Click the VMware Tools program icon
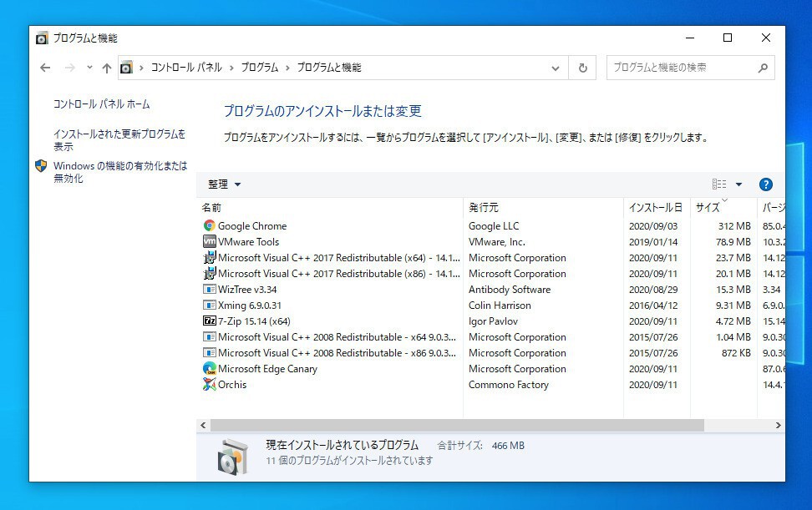812x510 pixels. pos(209,242)
